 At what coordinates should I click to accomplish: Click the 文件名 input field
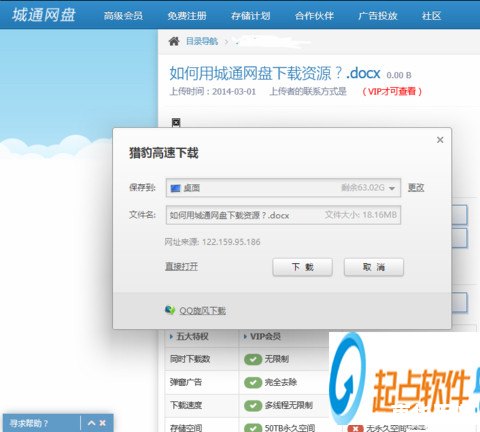coord(283,215)
